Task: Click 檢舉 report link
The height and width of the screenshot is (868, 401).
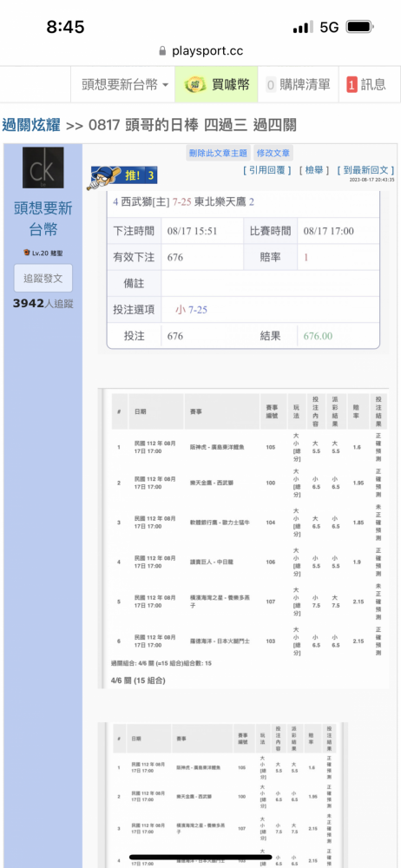Action: click(x=314, y=170)
